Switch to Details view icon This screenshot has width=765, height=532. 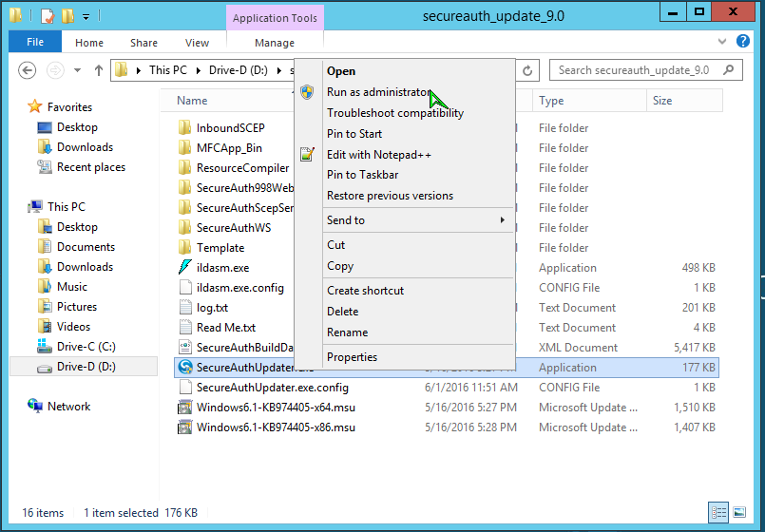718,512
